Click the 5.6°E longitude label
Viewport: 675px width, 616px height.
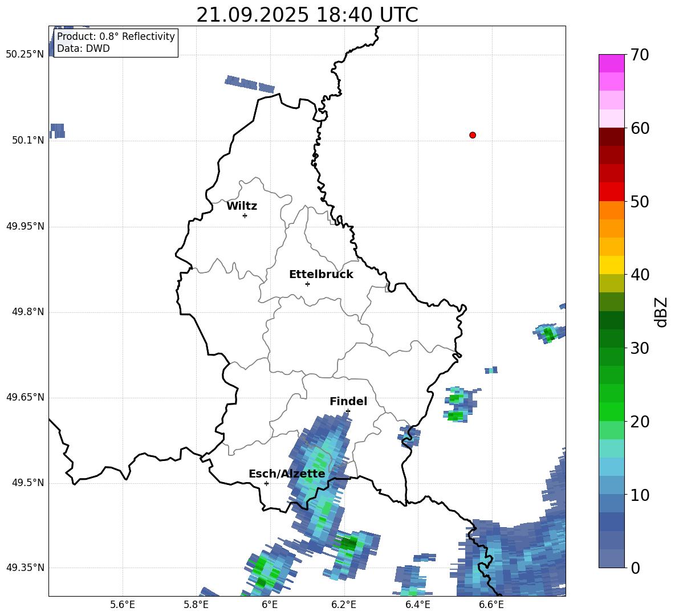tap(123, 605)
